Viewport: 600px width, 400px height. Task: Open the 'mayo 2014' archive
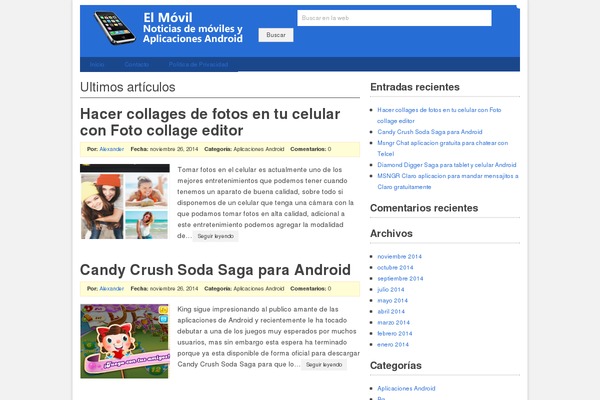coord(393,301)
